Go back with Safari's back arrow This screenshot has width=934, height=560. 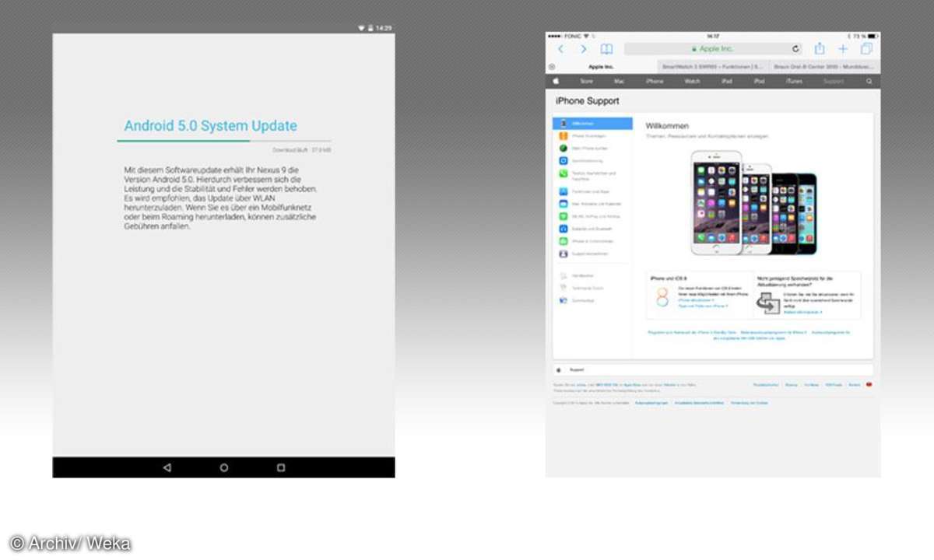[560, 49]
